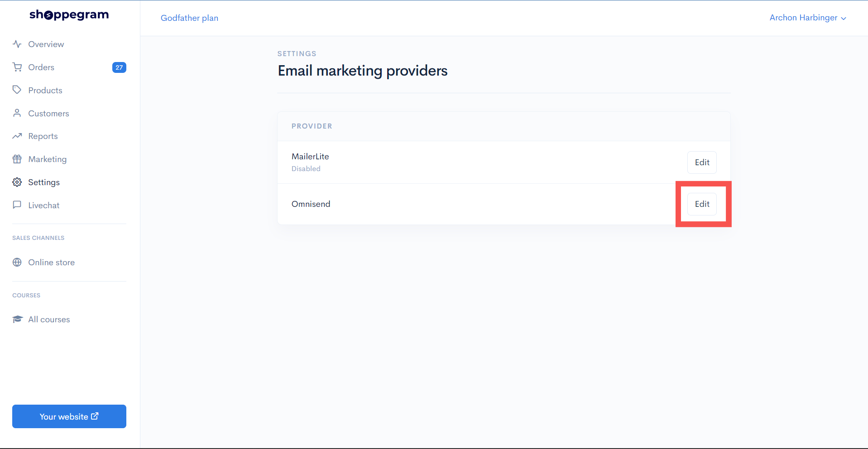Click the All courses graduation cap icon
This screenshot has height=449, width=868.
(x=17, y=320)
